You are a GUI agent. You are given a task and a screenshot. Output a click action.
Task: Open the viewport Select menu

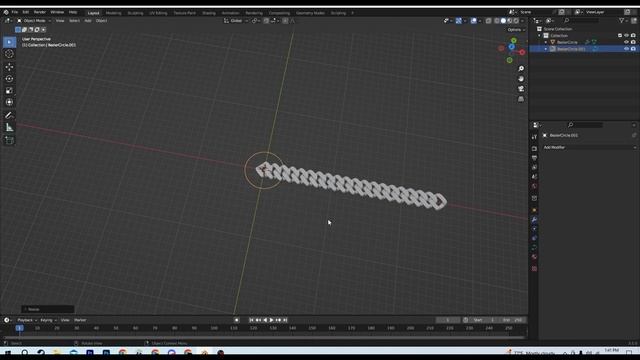[74, 21]
